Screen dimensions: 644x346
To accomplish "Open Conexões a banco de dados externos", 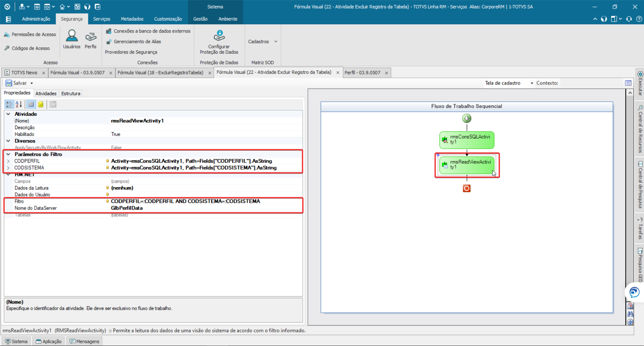I will point(148,31).
